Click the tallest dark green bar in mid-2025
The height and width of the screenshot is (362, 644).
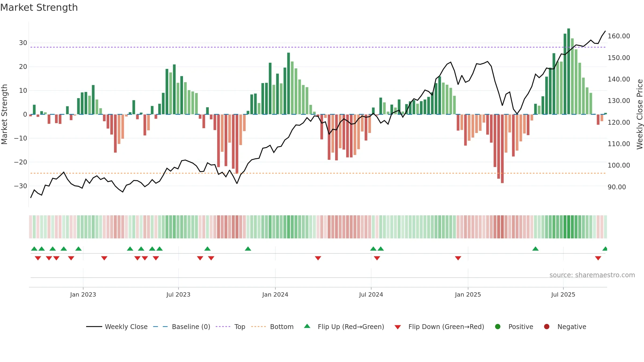(569, 71)
